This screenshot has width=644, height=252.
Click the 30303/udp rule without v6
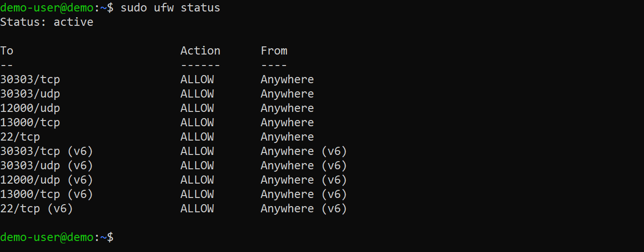[x=30, y=94]
